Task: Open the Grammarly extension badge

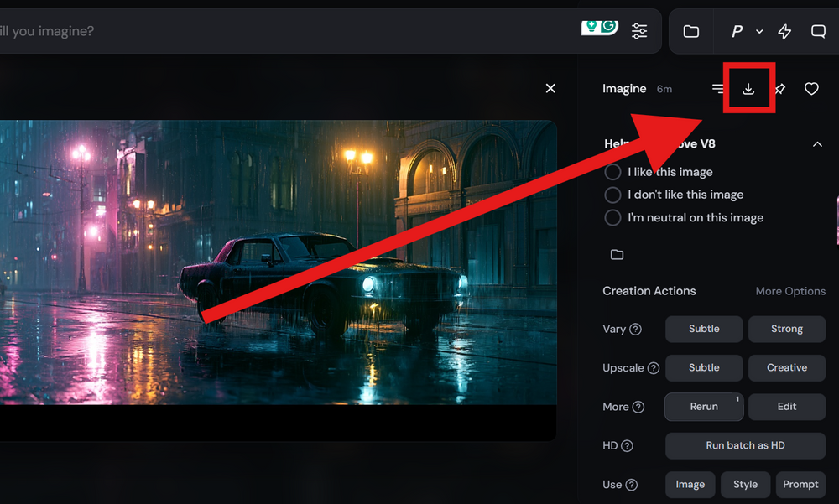Action: (600, 28)
